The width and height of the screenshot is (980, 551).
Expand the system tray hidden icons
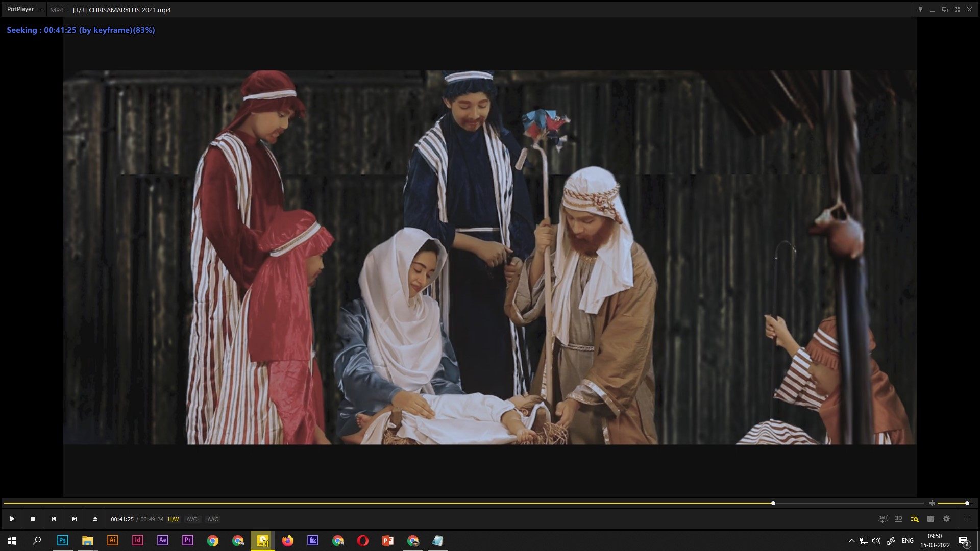851,541
